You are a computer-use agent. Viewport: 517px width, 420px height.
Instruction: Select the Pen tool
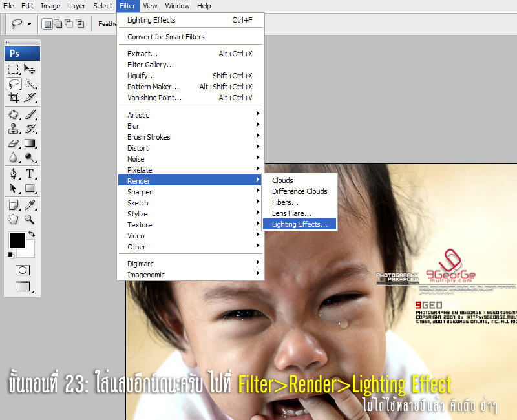(x=14, y=173)
